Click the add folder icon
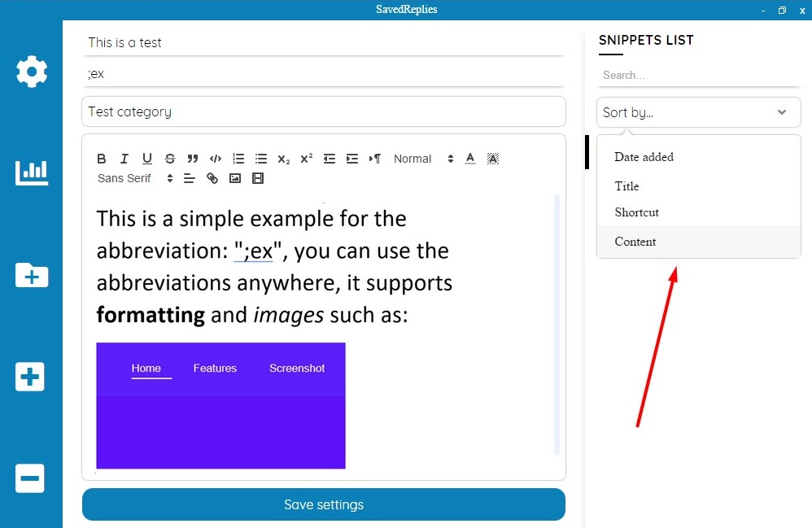This screenshot has height=528, width=812. click(x=32, y=275)
